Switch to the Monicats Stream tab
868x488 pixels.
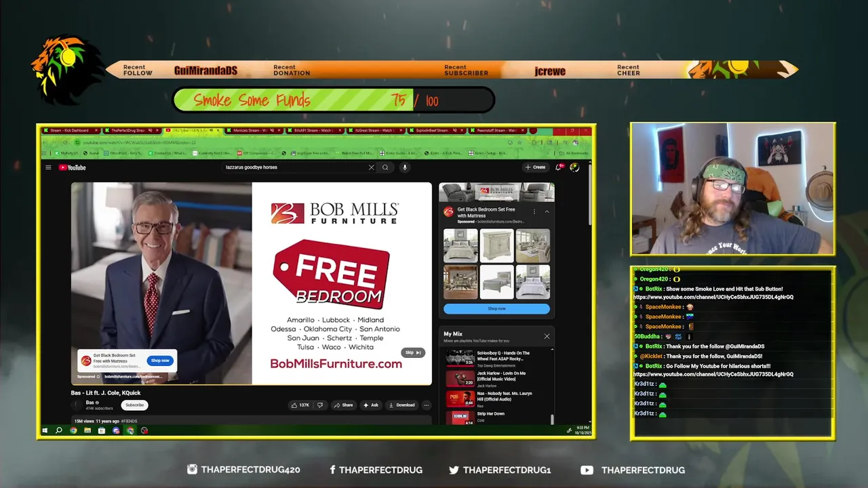254,130
